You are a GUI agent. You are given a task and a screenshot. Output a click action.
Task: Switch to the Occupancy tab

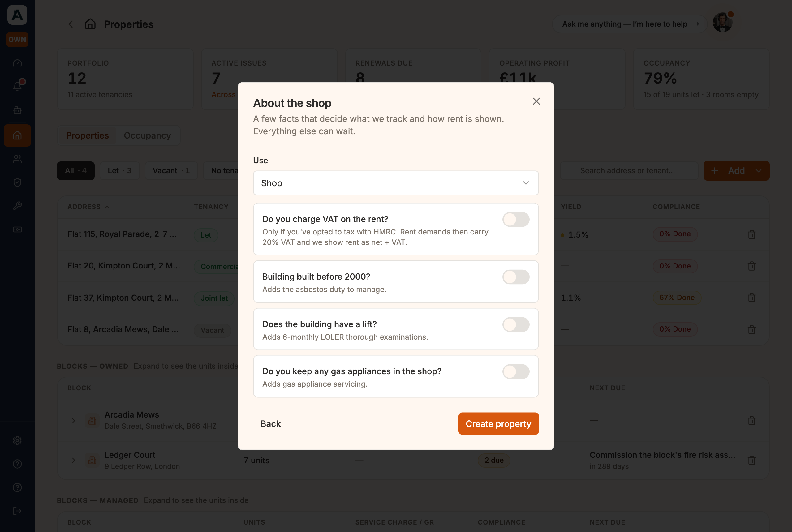click(147, 135)
